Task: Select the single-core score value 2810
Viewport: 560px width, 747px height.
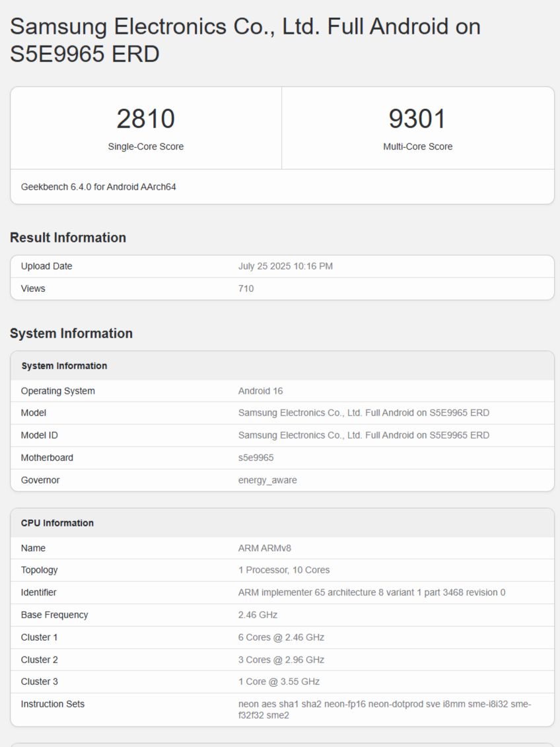Action: pyautogui.click(x=146, y=119)
